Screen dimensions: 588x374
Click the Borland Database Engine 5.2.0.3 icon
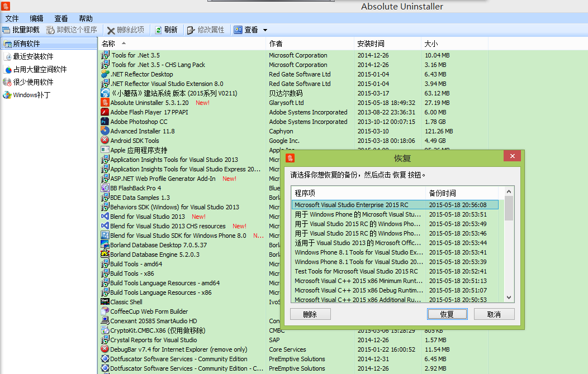(105, 254)
